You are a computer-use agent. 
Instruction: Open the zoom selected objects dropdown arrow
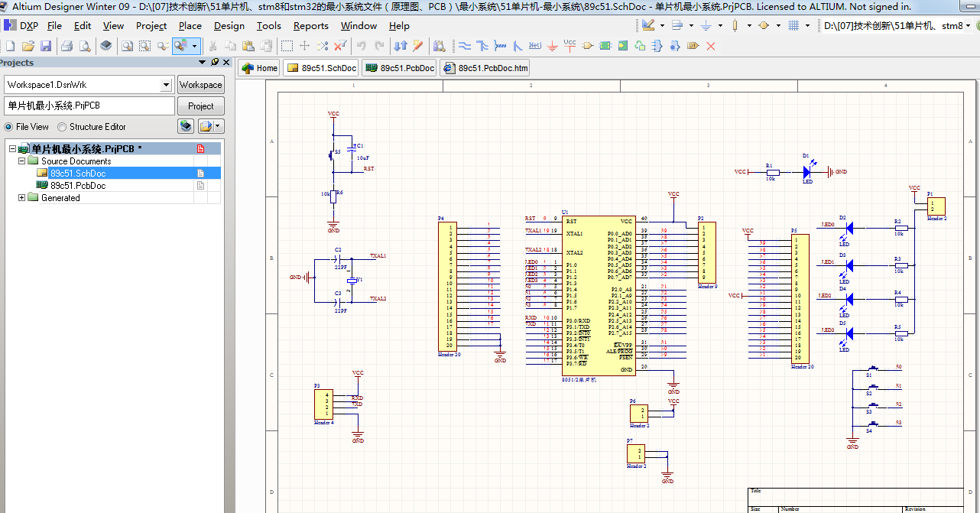point(194,46)
